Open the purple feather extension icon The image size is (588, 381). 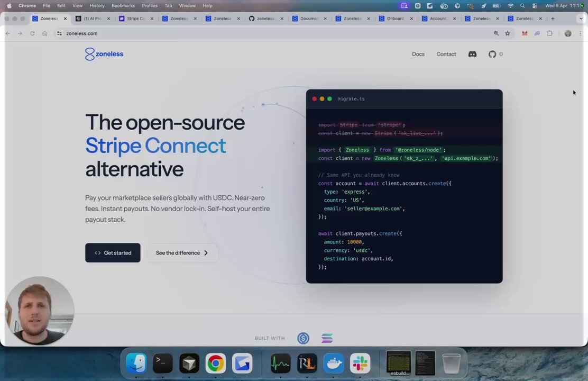(x=537, y=33)
